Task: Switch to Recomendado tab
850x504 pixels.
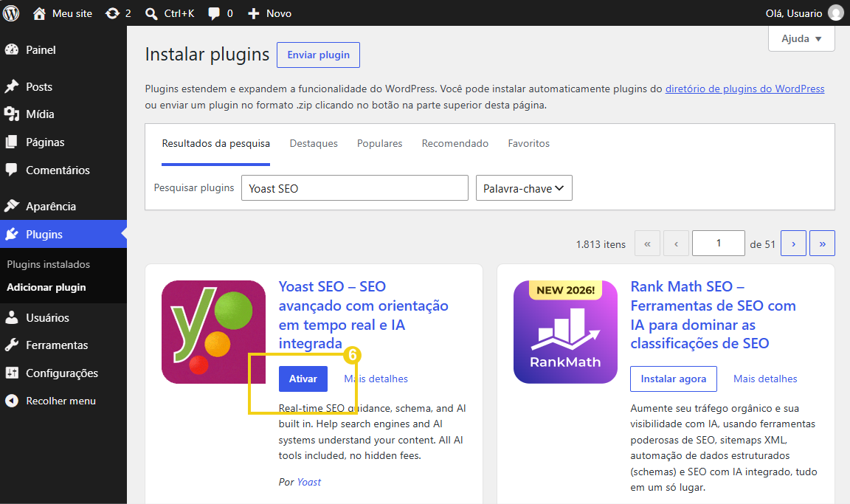Action: coord(455,144)
